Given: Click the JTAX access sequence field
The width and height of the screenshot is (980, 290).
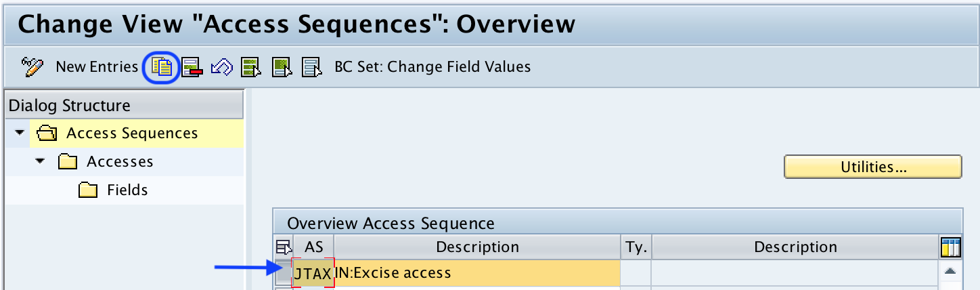Looking at the screenshot, I should pos(313,273).
